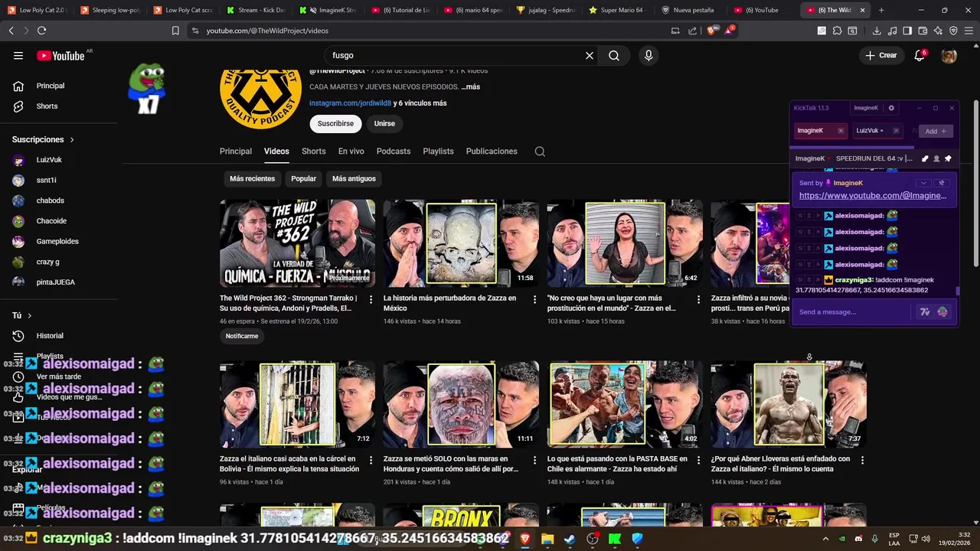Image resolution: width=980 pixels, height=551 pixels.
Task: Click the YouTube logo
Action: point(60,55)
